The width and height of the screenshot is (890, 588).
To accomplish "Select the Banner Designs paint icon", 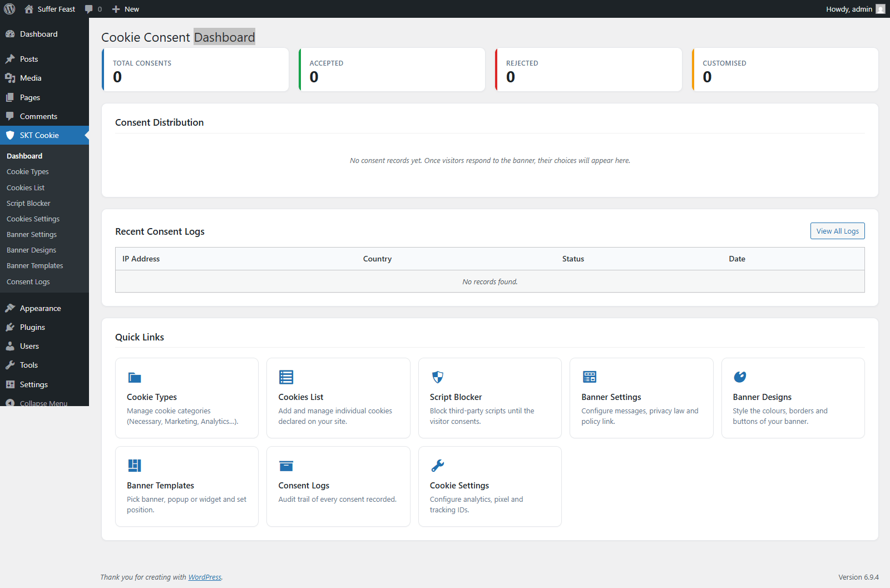I will tap(740, 377).
